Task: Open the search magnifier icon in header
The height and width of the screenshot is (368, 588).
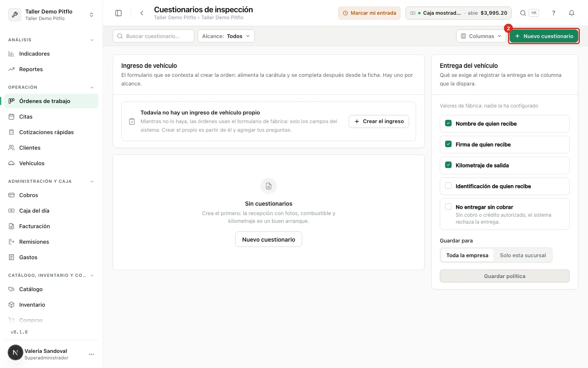Action: click(523, 13)
